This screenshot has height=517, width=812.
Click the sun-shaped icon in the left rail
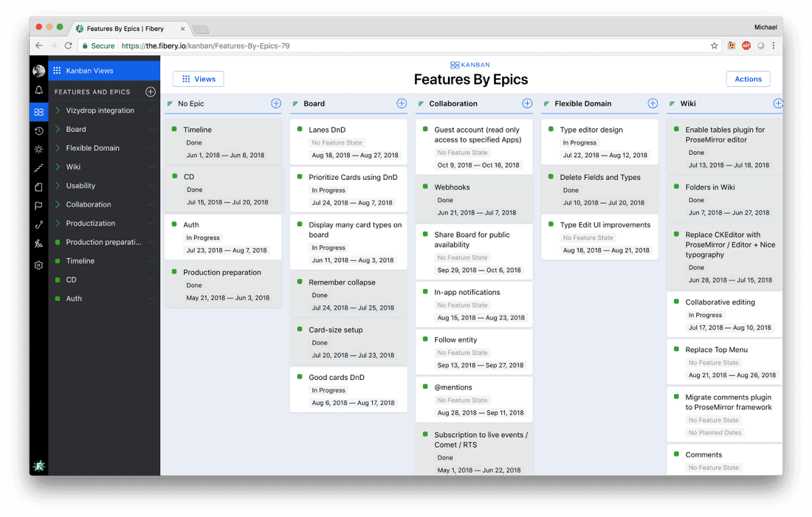click(x=39, y=149)
